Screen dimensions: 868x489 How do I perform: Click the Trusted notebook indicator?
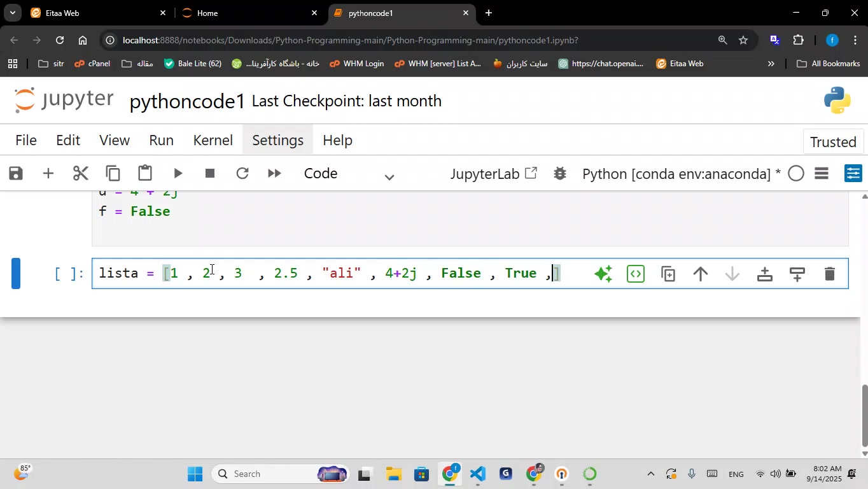coord(833,141)
